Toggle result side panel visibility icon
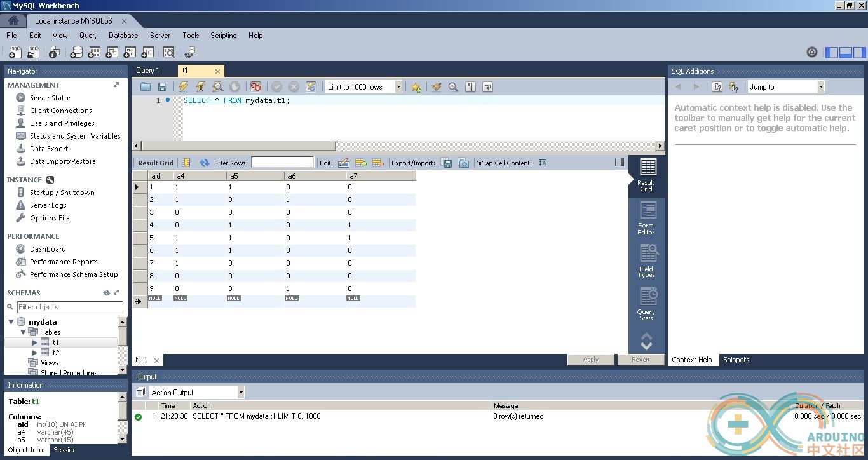The width and height of the screenshot is (868, 460). (620, 162)
